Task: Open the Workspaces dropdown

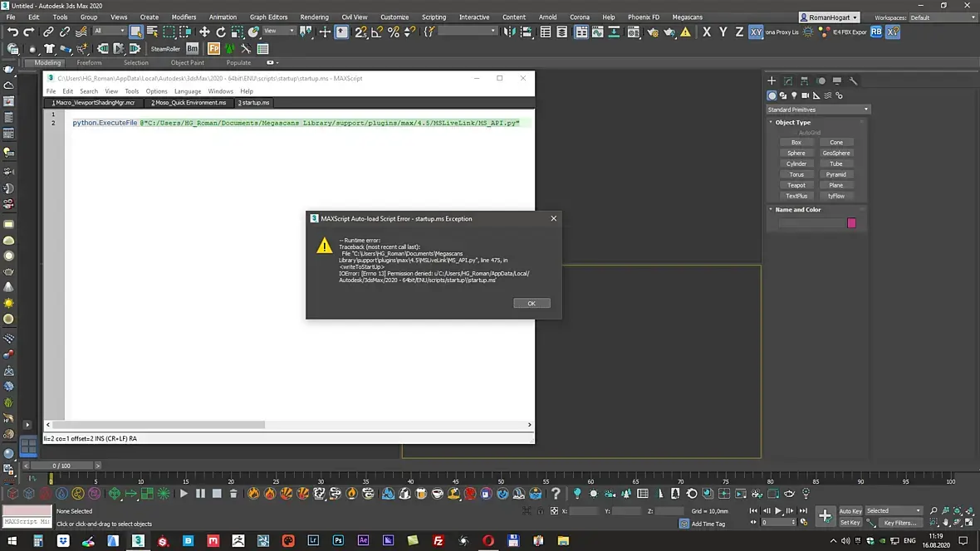Action: pos(942,17)
